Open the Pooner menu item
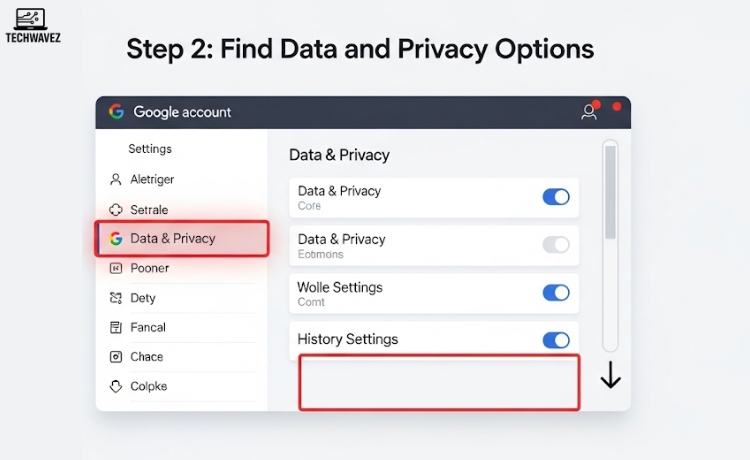 (150, 268)
